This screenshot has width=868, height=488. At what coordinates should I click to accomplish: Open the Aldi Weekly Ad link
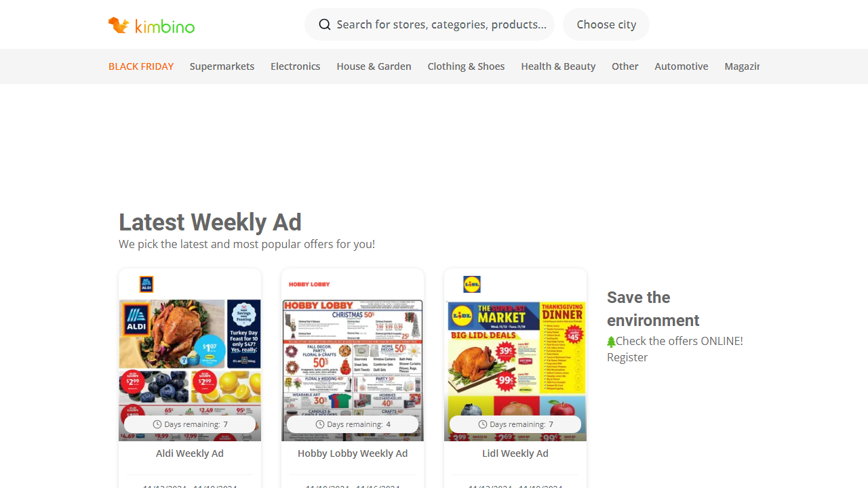pyautogui.click(x=190, y=453)
